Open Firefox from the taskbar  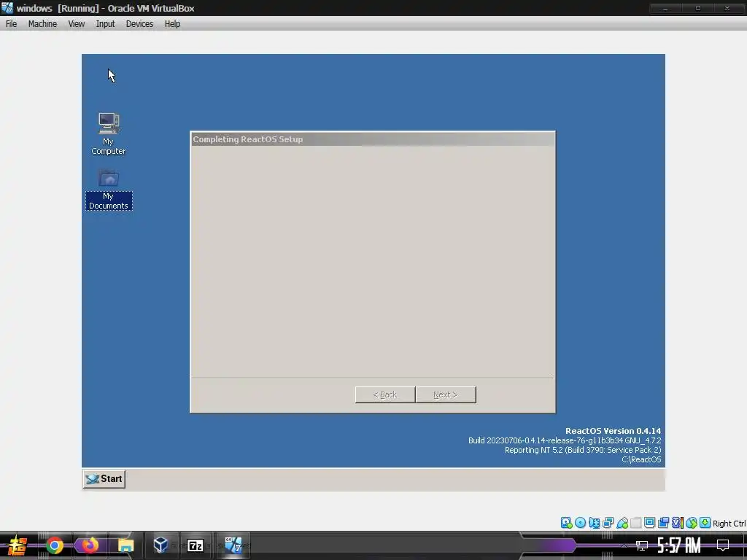pos(90,545)
